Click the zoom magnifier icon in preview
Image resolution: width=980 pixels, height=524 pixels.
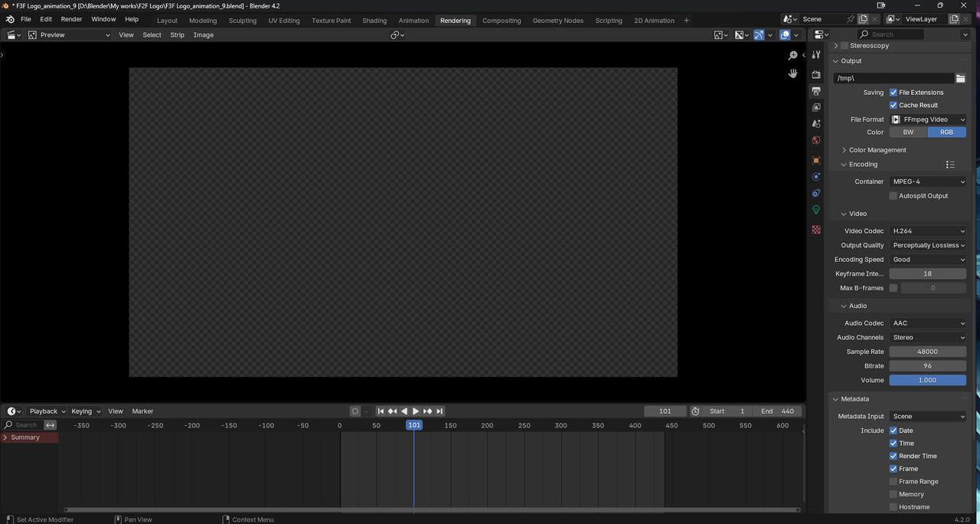point(793,56)
